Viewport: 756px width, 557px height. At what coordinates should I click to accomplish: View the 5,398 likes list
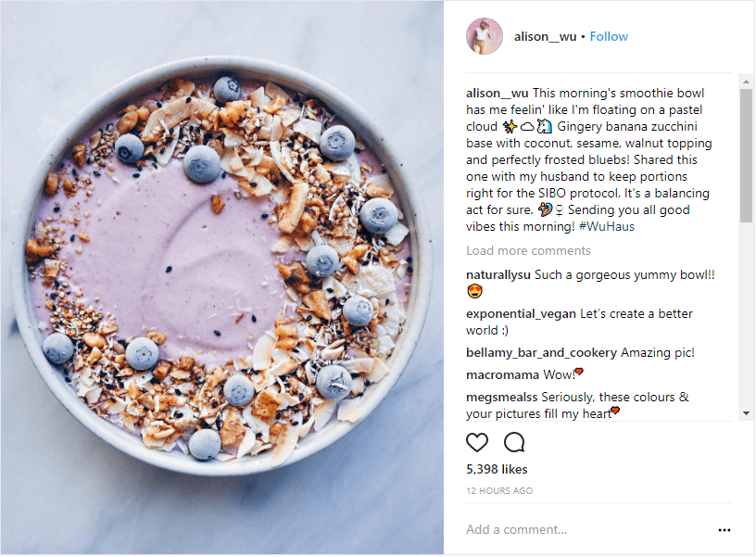[497, 469]
